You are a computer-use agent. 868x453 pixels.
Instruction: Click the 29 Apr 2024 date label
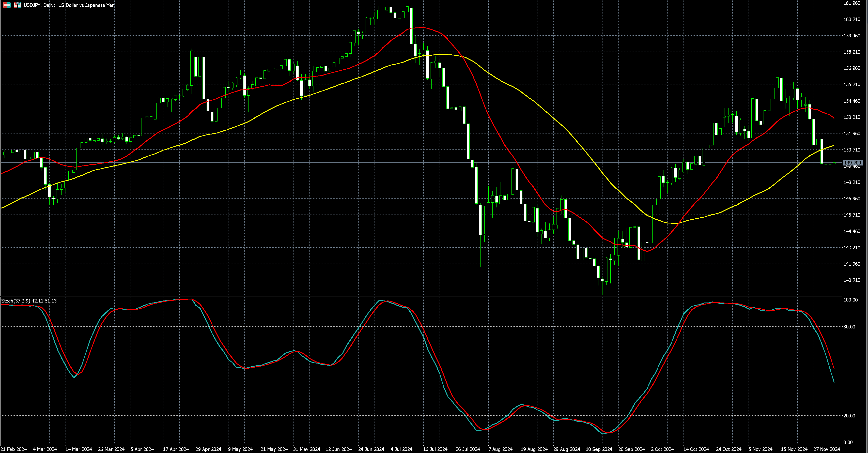click(209, 449)
